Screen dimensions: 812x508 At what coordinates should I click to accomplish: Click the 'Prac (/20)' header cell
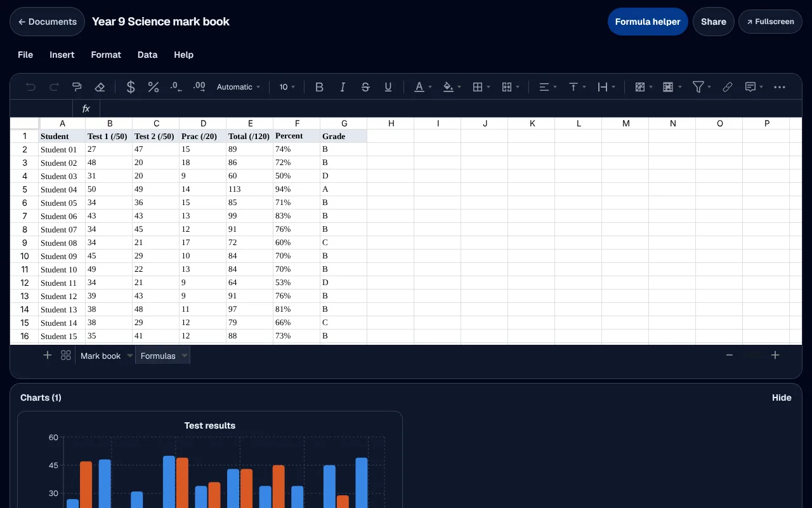(x=203, y=136)
